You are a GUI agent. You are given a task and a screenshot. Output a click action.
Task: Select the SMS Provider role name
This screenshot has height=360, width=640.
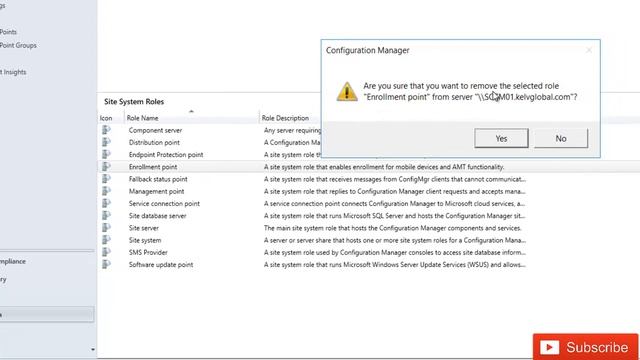point(148,253)
